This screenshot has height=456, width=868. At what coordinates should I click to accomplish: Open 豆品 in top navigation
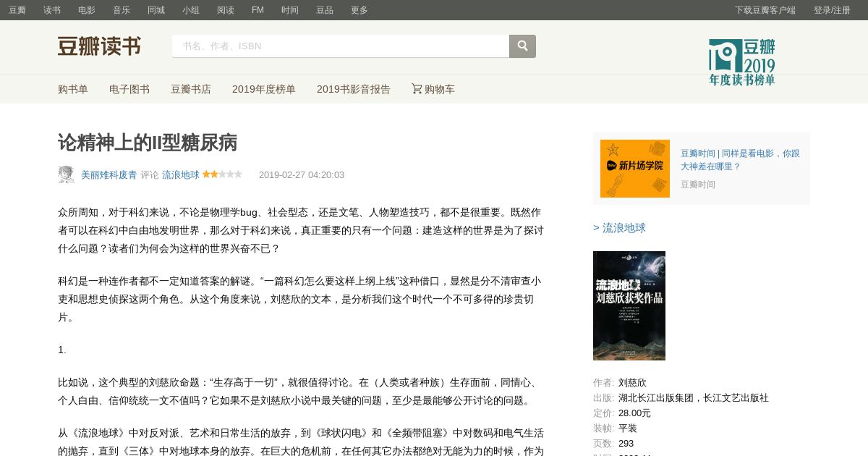coord(325,10)
